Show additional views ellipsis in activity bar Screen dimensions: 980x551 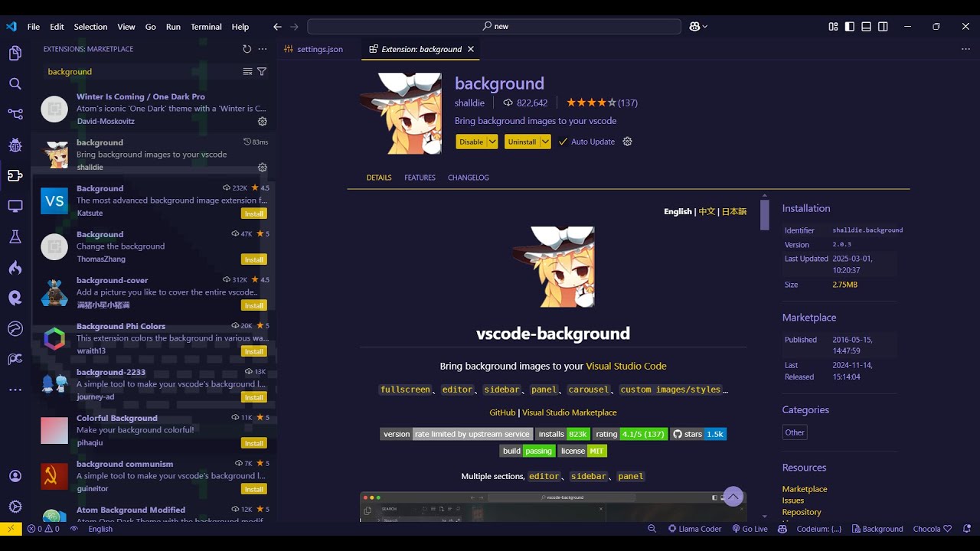pos(15,390)
